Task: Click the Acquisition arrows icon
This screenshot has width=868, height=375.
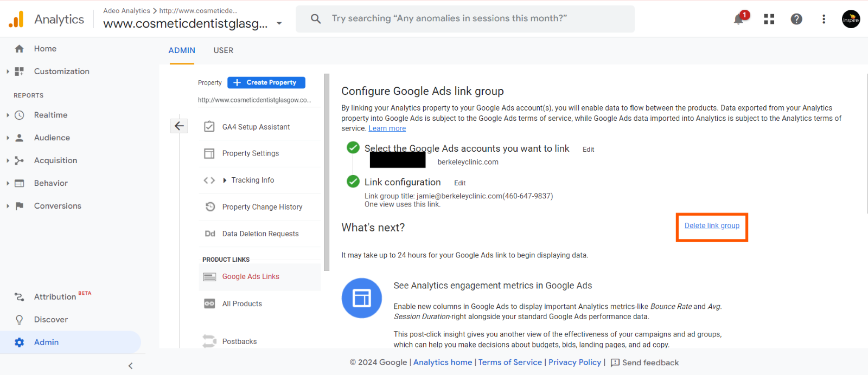Action: pos(20,160)
